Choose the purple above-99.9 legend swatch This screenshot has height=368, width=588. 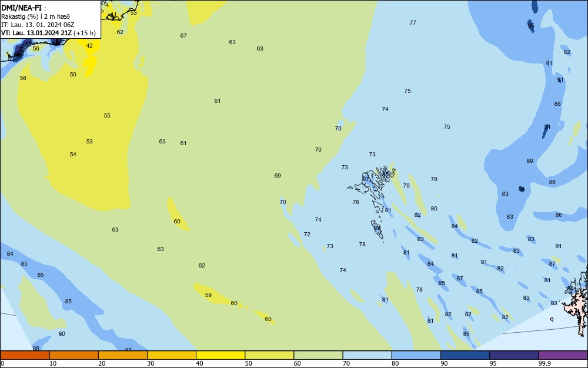pyautogui.click(x=563, y=355)
